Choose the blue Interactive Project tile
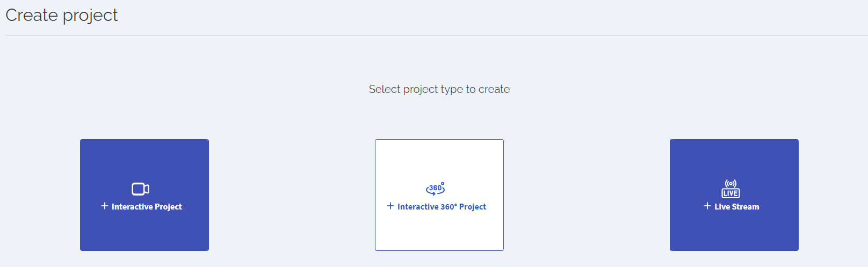868x267 pixels. [144, 195]
